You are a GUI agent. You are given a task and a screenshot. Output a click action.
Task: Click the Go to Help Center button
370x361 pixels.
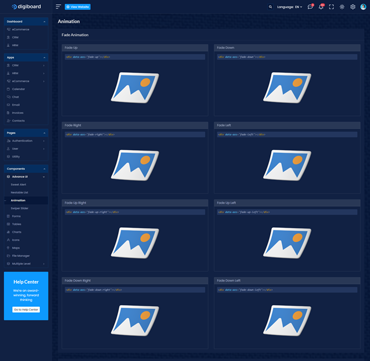(26, 310)
